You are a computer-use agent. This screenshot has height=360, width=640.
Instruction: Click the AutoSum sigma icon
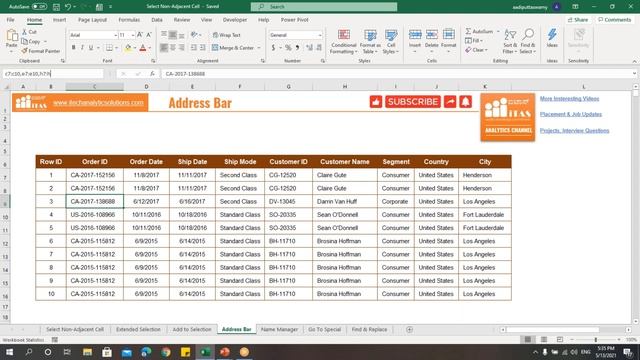click(469, 31)
